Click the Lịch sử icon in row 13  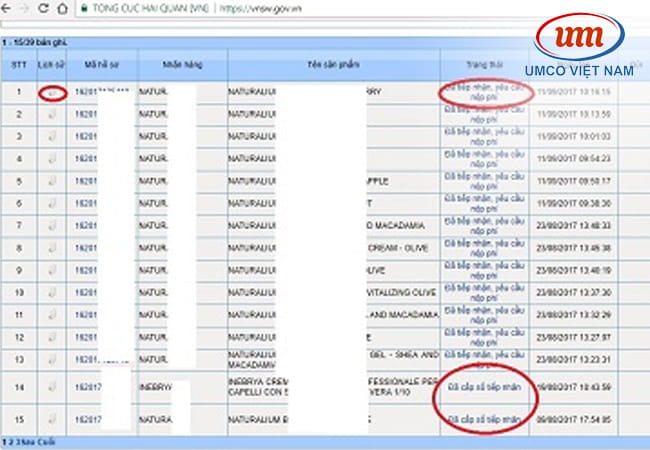click(52, 359)
